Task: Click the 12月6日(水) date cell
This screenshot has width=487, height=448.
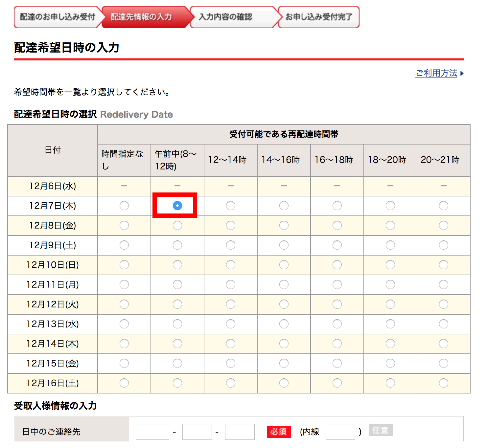Action: click(x=53, y=186)
